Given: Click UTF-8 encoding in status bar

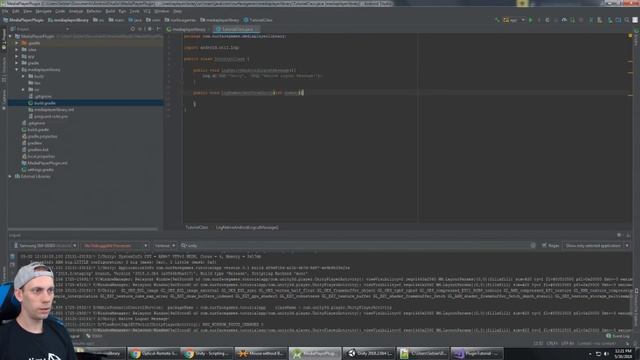Looking at the screenshot, I should tap(568, 344).
